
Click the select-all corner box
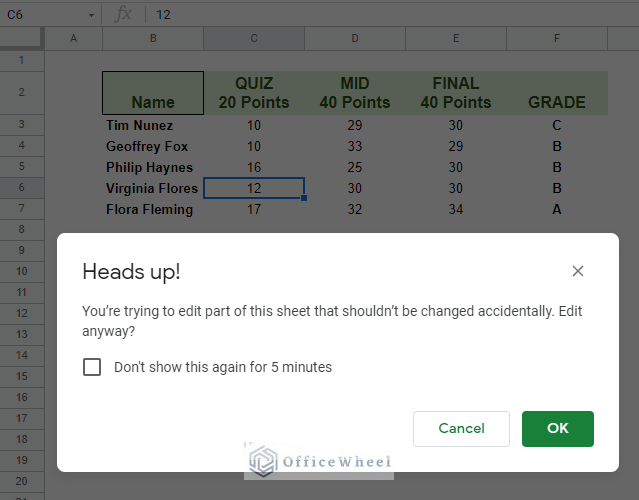coord(22,38)
